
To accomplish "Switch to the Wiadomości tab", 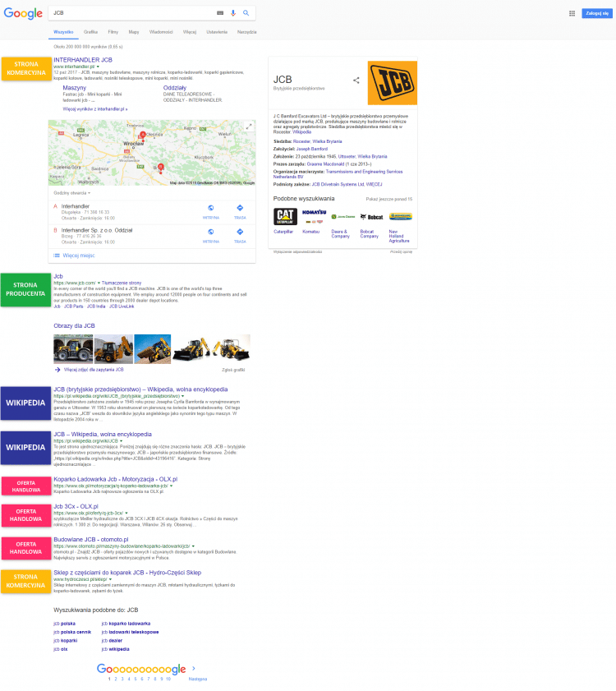I will tap(161, 32).
